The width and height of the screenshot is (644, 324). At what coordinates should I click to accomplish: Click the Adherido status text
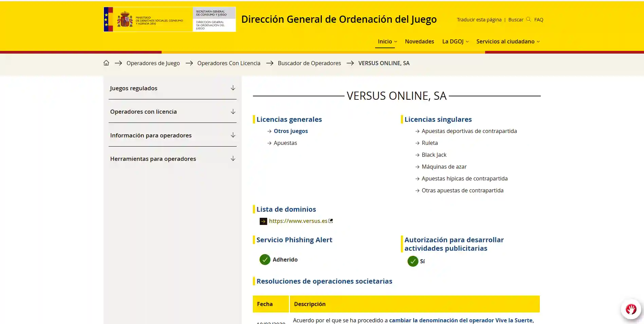click(x=285, y=260)
